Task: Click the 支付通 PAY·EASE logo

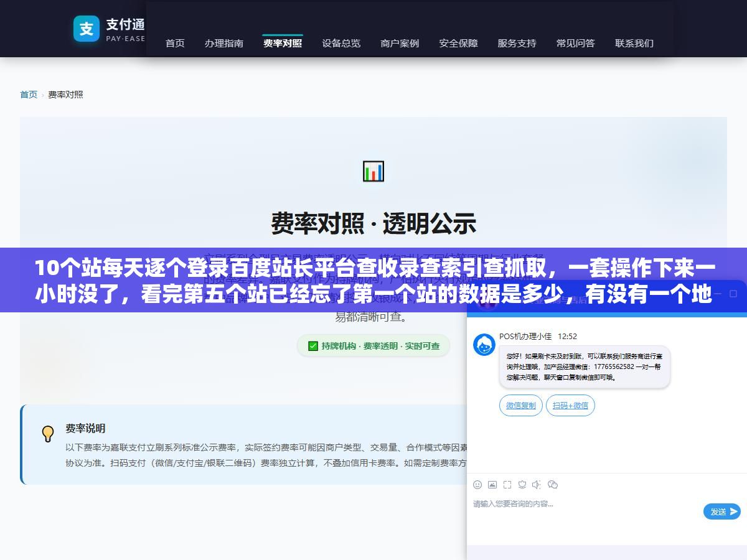Action: click(110, 29)
